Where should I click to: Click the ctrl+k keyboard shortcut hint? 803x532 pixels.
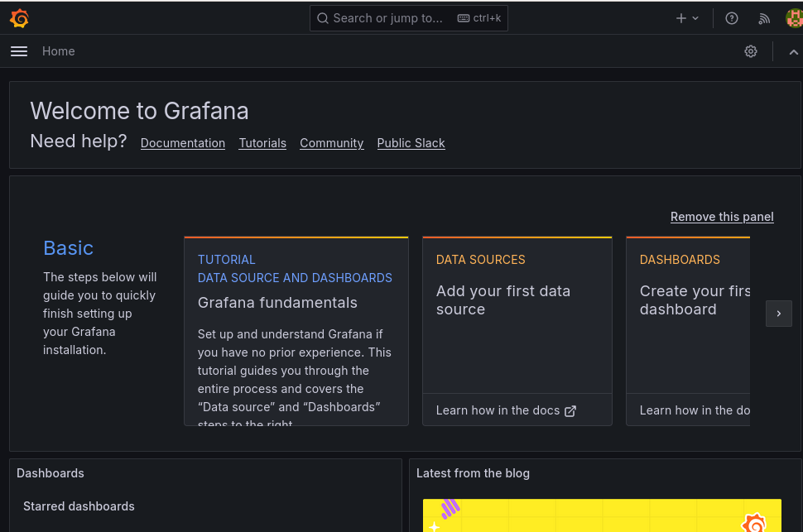pos(479,18)
